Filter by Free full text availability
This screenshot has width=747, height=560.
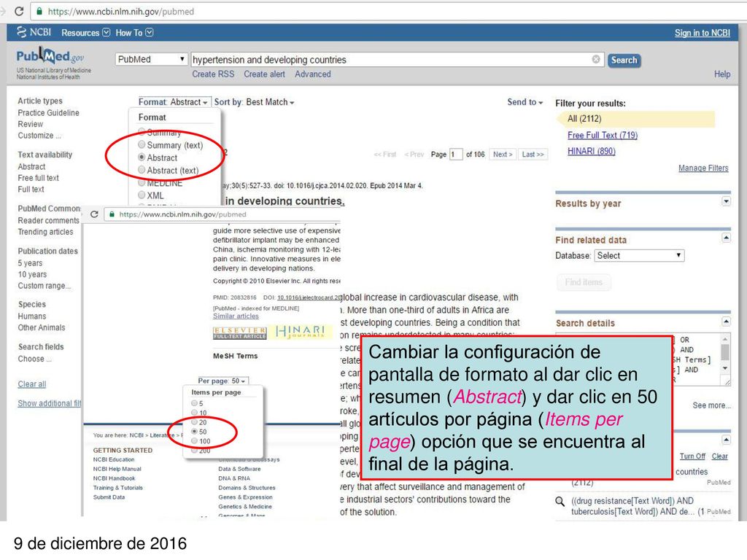(x=38, y=178)
